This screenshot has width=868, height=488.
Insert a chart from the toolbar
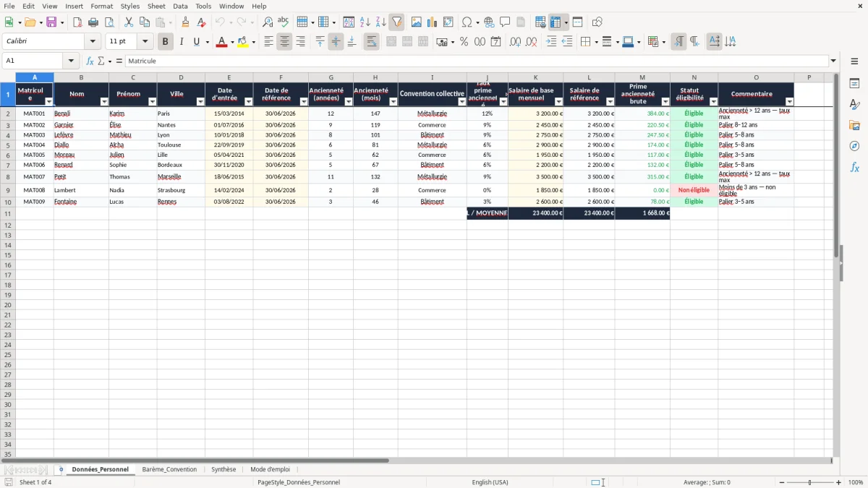[433, 22]
